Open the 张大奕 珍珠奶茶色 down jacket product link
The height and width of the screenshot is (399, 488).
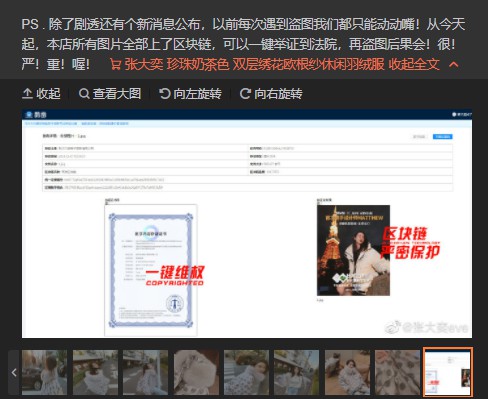[254, 64]
